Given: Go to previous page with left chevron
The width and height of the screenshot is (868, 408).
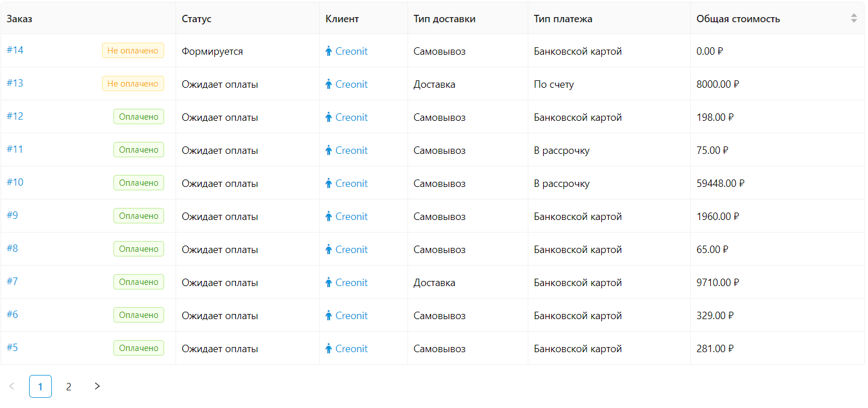Looking at the screenshot, I should [12, 386].
